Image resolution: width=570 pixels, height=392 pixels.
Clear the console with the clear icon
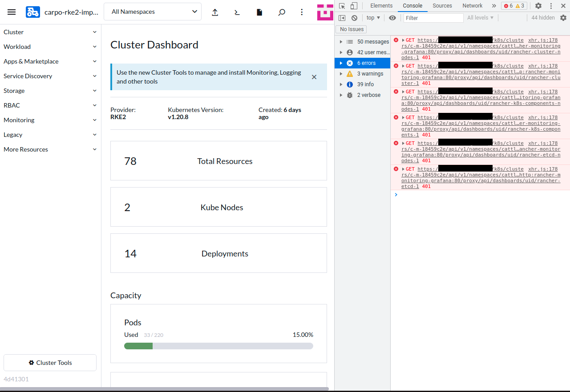point(354,17)
